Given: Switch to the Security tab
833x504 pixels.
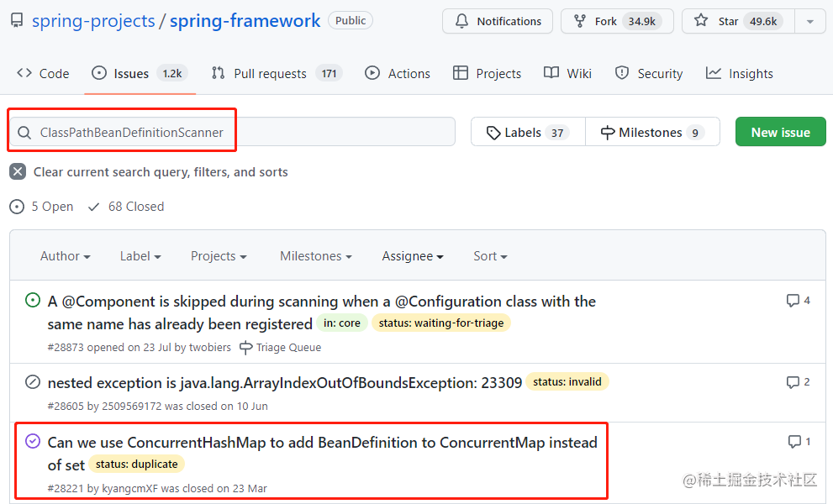Looking at the screenshot, I should coord(649,73).
